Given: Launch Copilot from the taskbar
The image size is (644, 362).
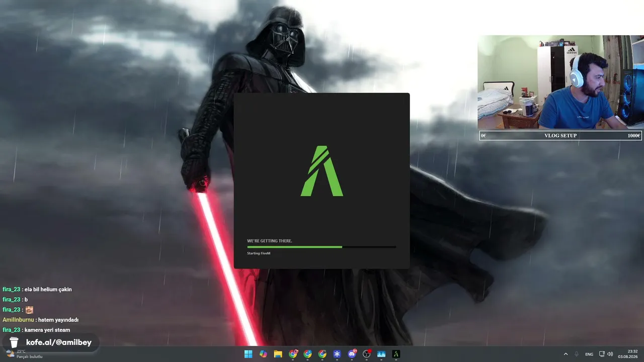Looking at the screenshot, I should click(263, 354).
